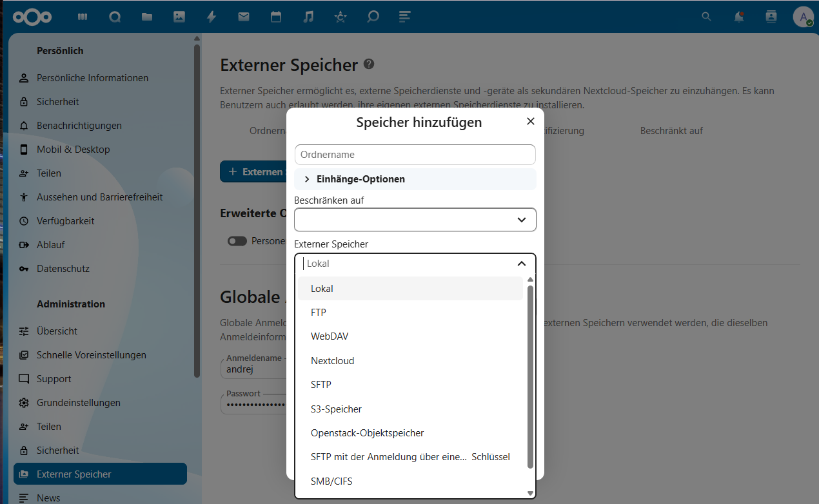Open the Photos app icon
Screen dimensions: 819x504
pos(179,17)
